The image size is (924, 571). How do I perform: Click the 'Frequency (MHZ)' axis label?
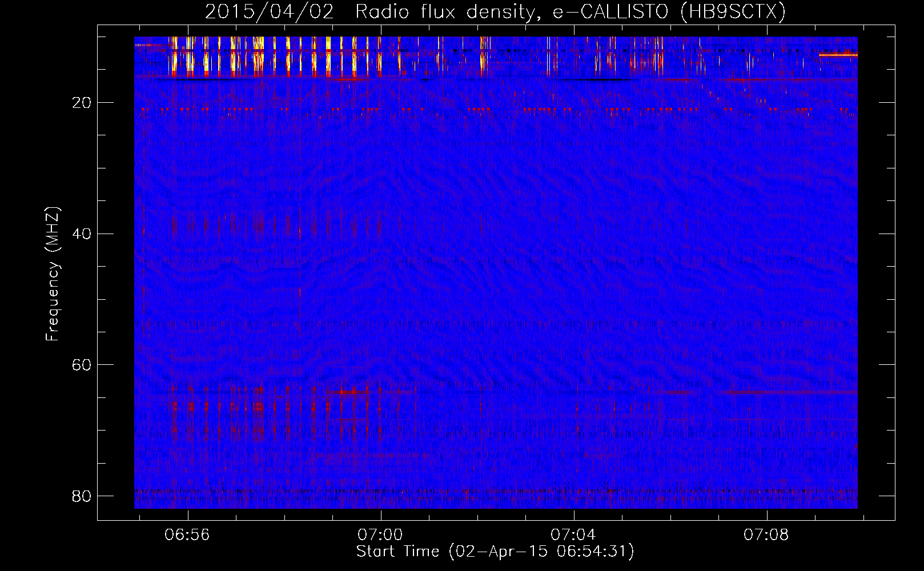(52, 274)
